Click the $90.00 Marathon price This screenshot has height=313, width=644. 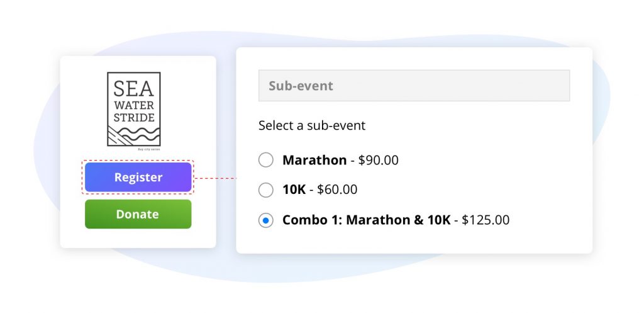[x=379, y=160]
